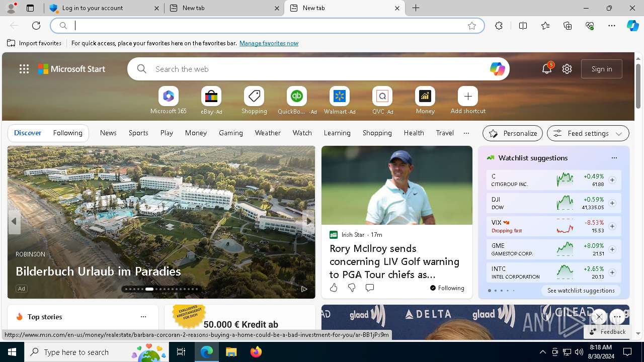Add Intel to watchlist

pyautogui.click(x=612, y=273)
